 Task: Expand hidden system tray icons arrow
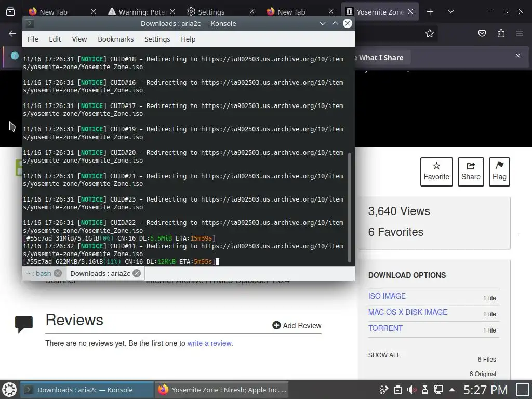(x=453, y=390)
